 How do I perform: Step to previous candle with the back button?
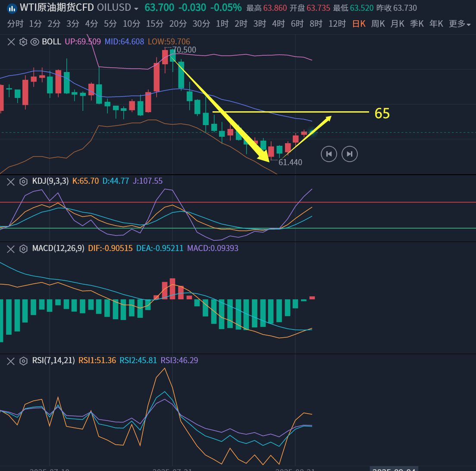tap(329, 154)
